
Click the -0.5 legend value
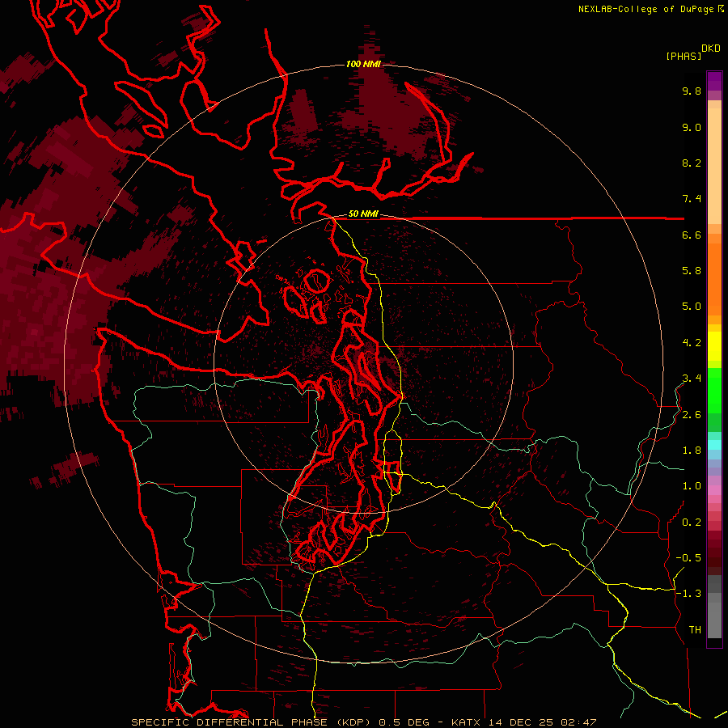688,558
